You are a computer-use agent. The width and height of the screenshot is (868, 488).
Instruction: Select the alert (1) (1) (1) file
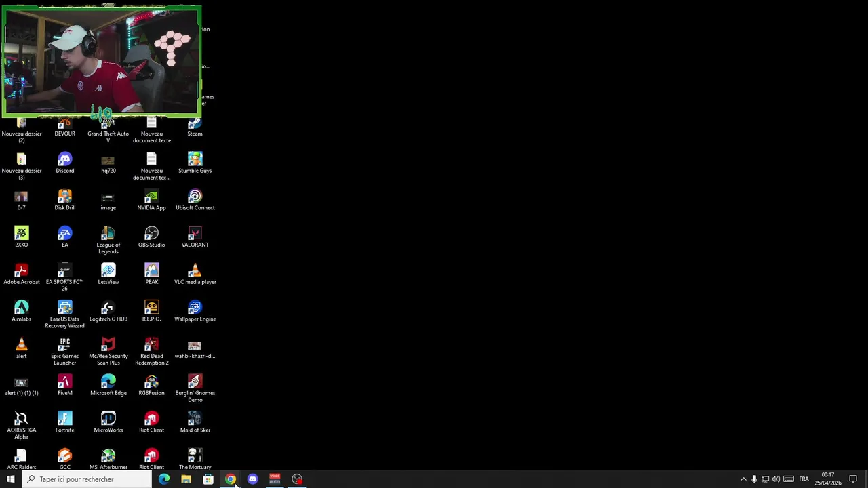click(x=22, y=386)
